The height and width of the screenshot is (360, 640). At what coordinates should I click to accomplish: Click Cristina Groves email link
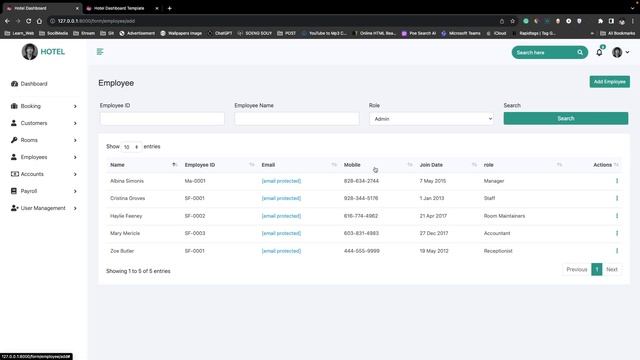(281, 198)
